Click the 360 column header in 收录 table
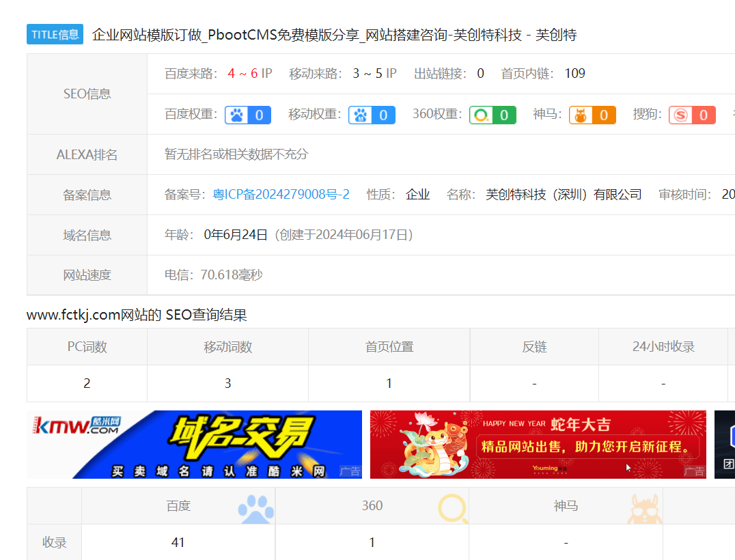Viewport: 735px width, 560px height. pos(372,505)
